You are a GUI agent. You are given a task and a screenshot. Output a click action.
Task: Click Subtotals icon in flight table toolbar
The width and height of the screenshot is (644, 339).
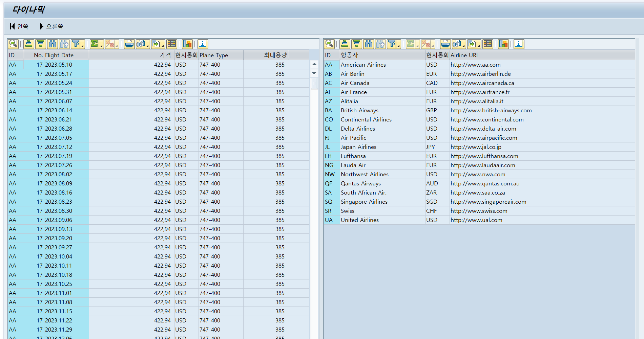[x=110, y=44]
